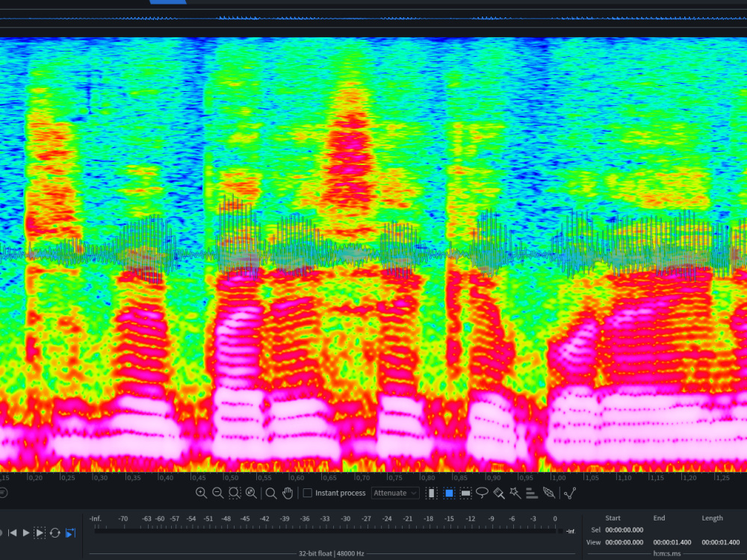Click the h:m:s.ms time format label

coord(667,554)
